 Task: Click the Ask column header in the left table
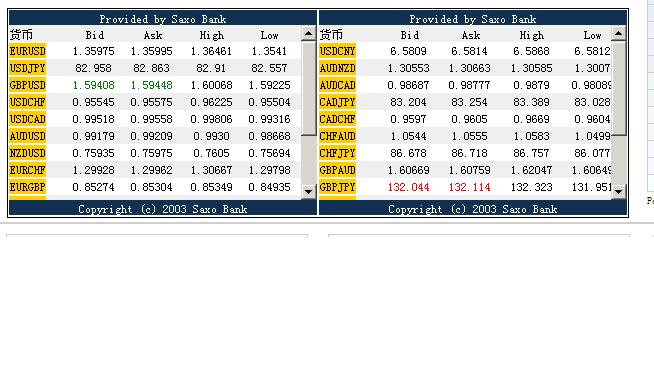point(153,35)
